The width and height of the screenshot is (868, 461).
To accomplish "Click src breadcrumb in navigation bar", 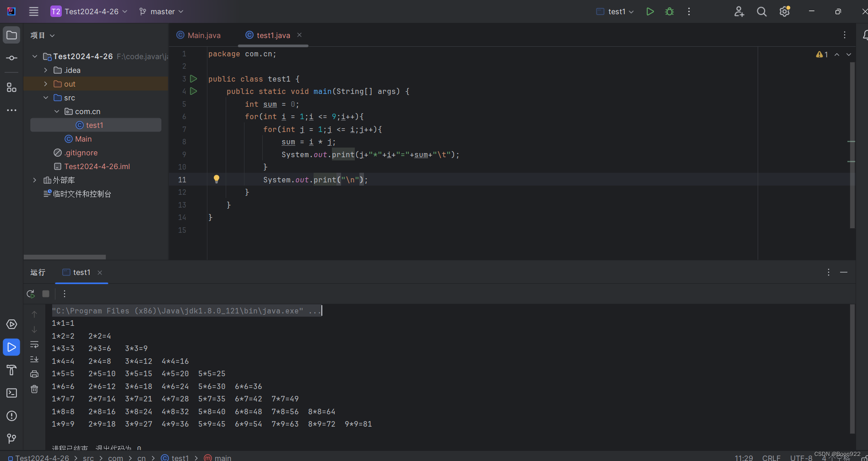I will click(x=88, y=458).
